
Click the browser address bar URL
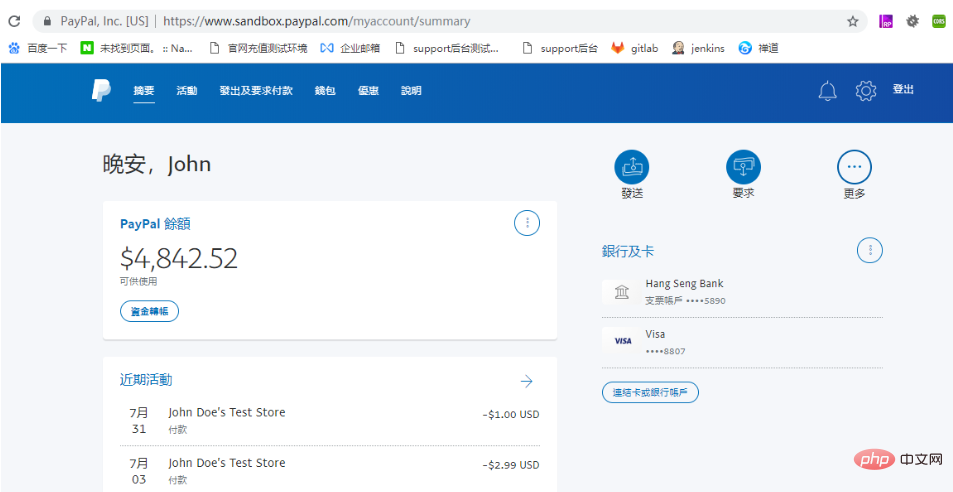317,21
